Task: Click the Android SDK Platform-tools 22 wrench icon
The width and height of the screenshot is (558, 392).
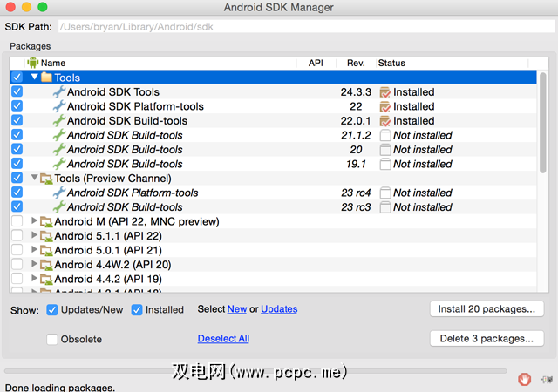Action: (59, 106)
